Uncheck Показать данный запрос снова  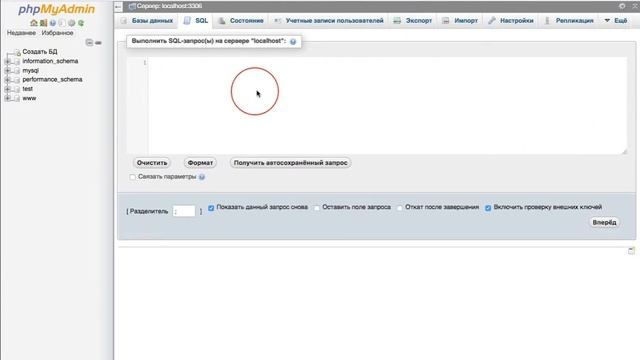point(211,208)
